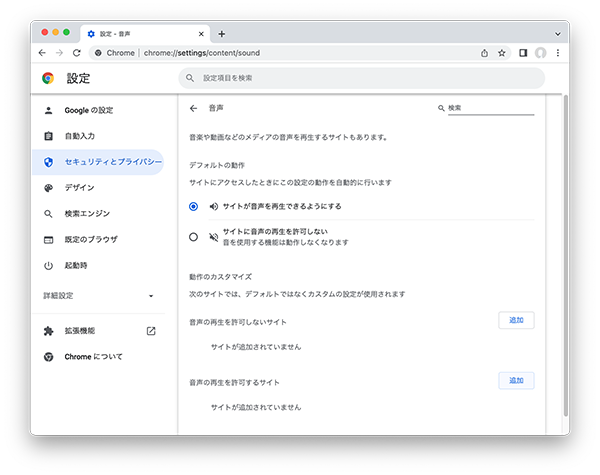600x475 pixels.
Task: Click the palette icon for デザイン
Action: (x=48, y=188)
